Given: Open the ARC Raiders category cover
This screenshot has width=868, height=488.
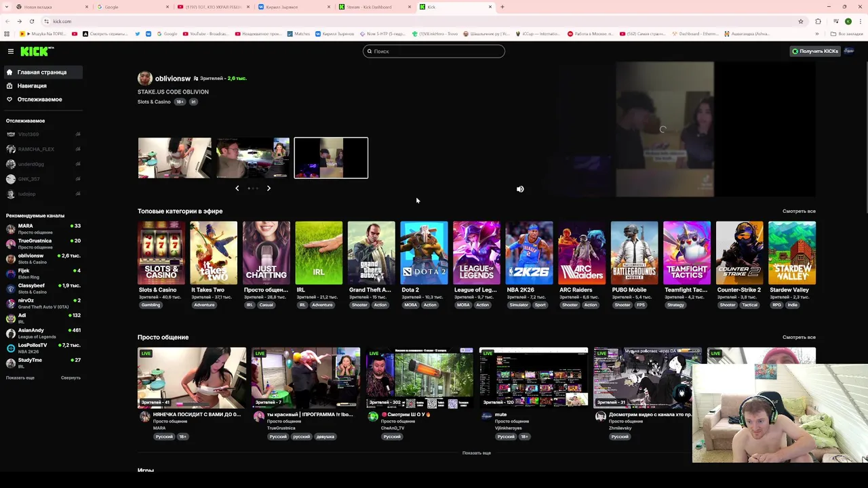Looking at the screenshot, I should 582,253.
